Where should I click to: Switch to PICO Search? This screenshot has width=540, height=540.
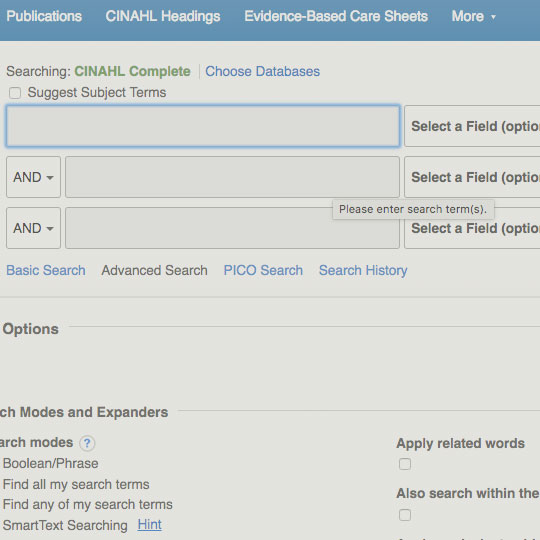click(x=263, y=270)
